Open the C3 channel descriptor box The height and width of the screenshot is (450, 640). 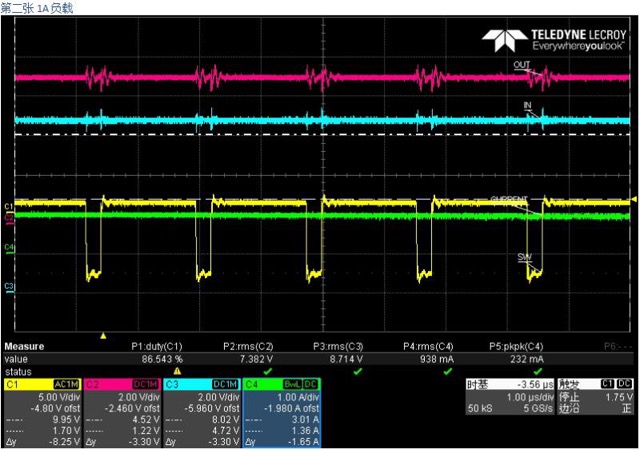tap(202, 413)
